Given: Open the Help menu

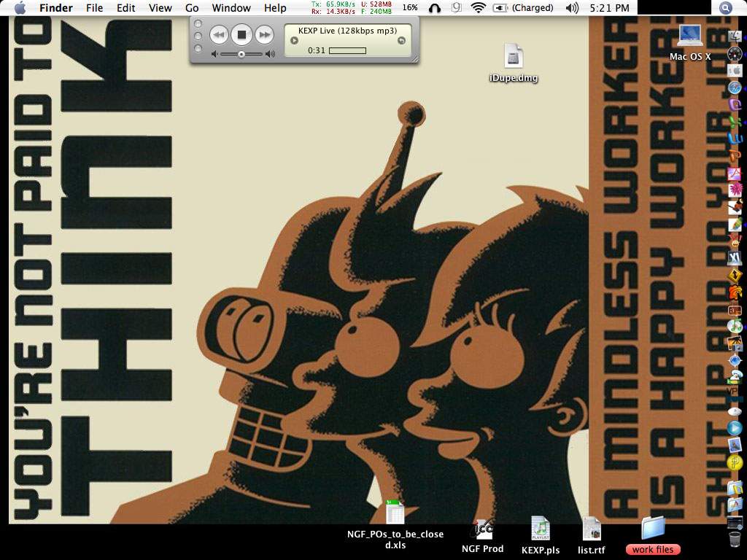Looking at the screenshot, I should pos(275,8).
